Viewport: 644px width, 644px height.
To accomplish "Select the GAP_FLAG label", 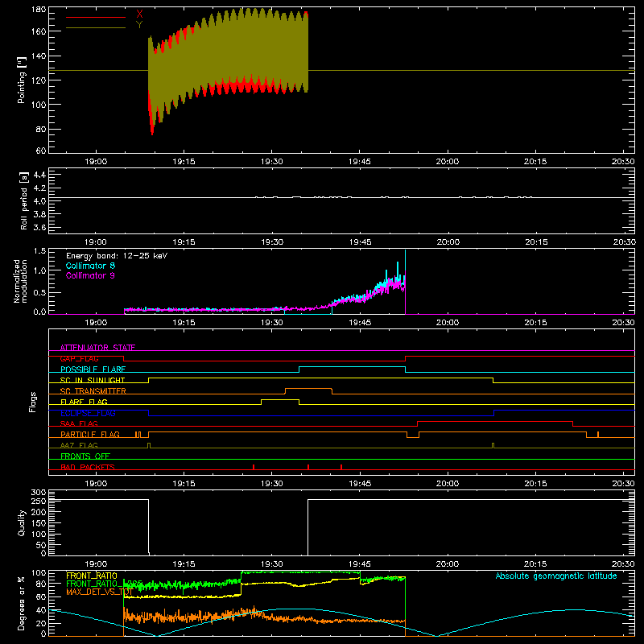I will (79, 358).
